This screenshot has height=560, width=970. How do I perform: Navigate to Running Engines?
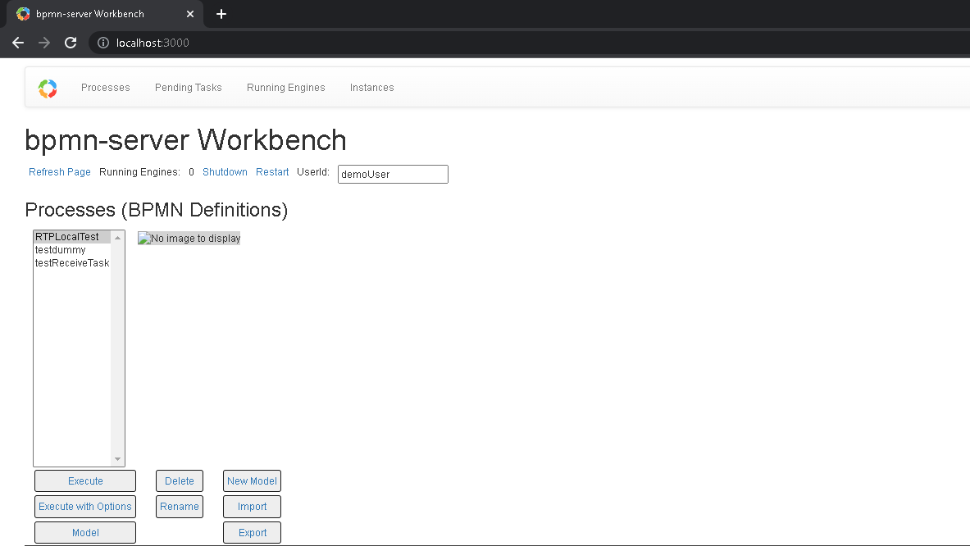click(x=285, y=88)
